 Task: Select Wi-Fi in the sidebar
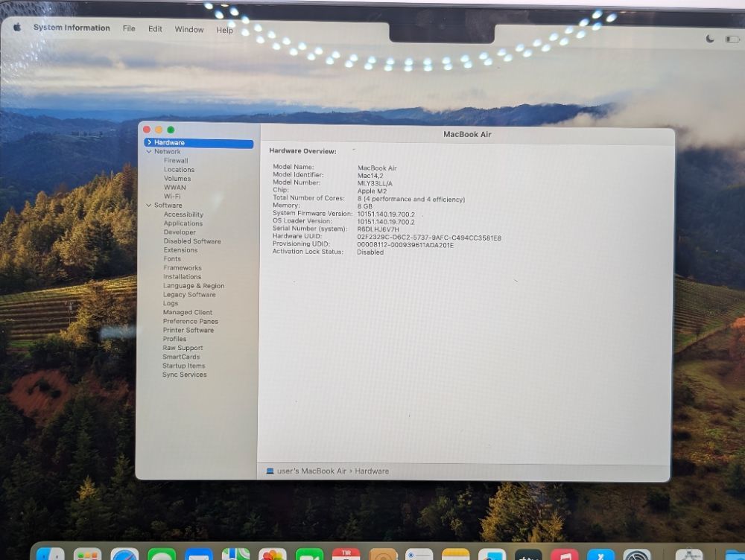(172, 196)
